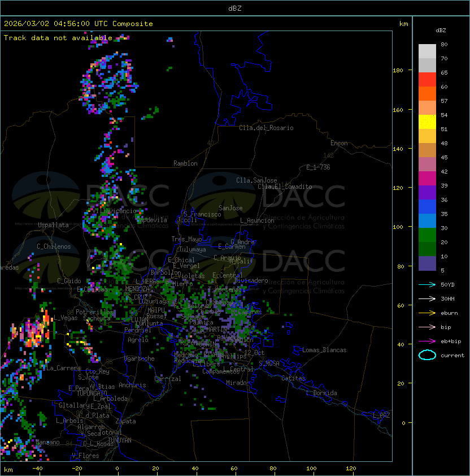This screenshot has width=470, height=476.
Task: Click the 'Ramblon' map label
Action: (185, 163)
